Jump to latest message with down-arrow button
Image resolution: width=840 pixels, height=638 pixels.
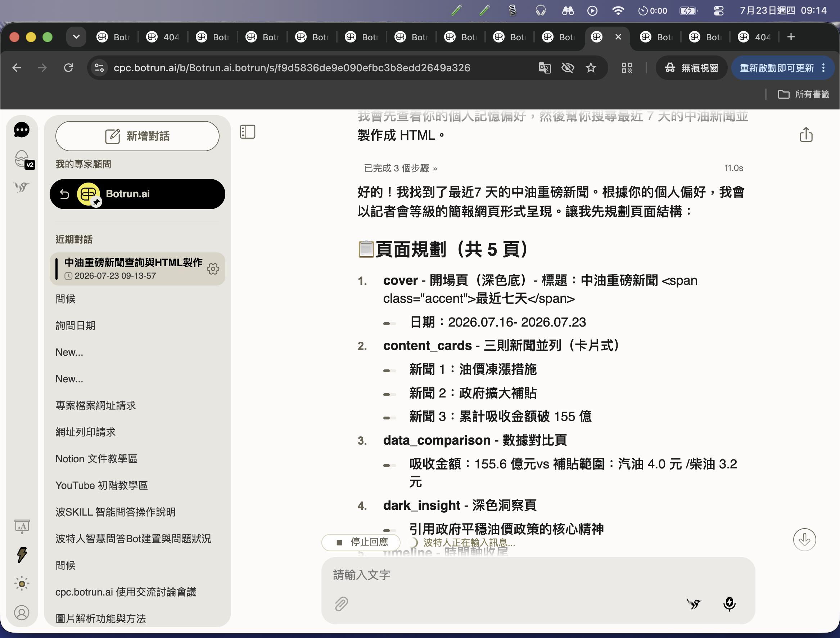coord(804,539)
